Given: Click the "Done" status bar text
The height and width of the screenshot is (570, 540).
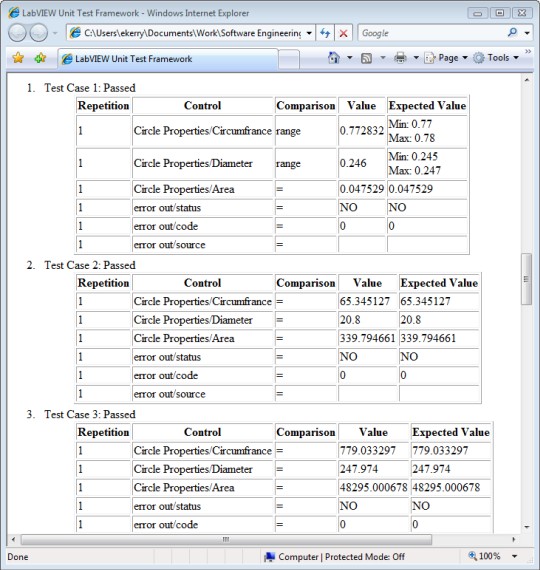Looking at the screenshot, I should point(17,557).
